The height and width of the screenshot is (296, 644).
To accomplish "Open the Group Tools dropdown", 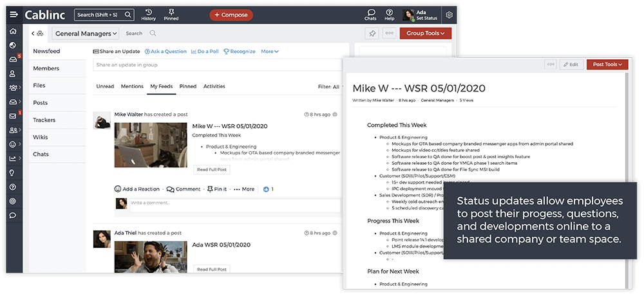I will click(426, 33).
